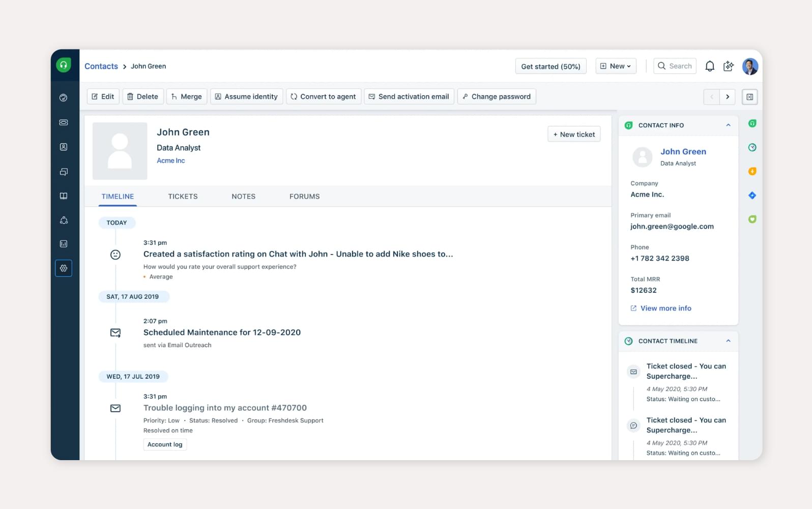Image resolution: width=812 pixels, height=509 pixels.
Task: Click the Merge button
Action: click(187, 97)
